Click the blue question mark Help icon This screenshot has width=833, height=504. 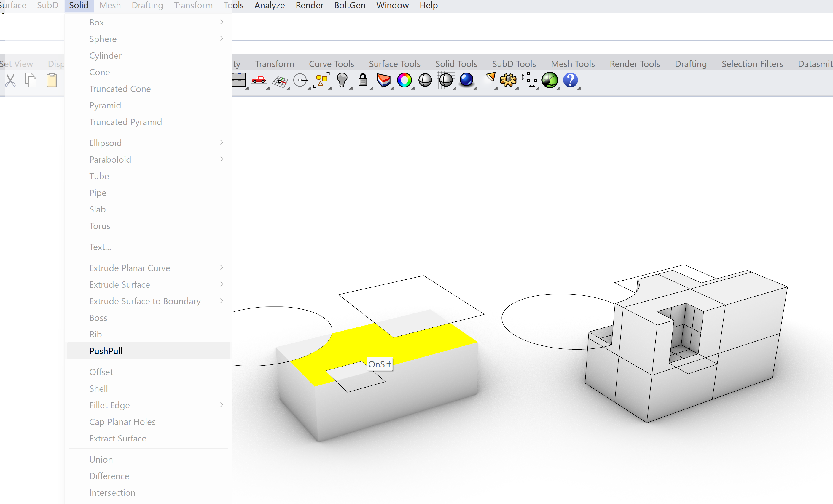pos(570,80)
